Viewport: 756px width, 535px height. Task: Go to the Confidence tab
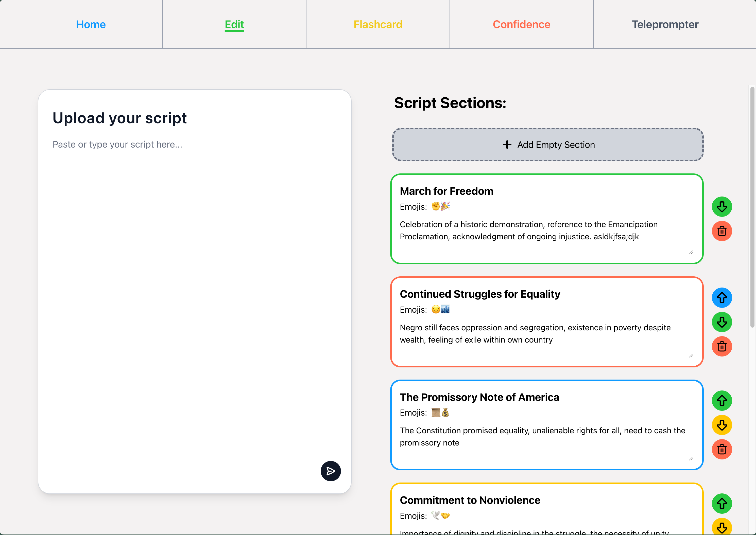(x=521, y=24)
